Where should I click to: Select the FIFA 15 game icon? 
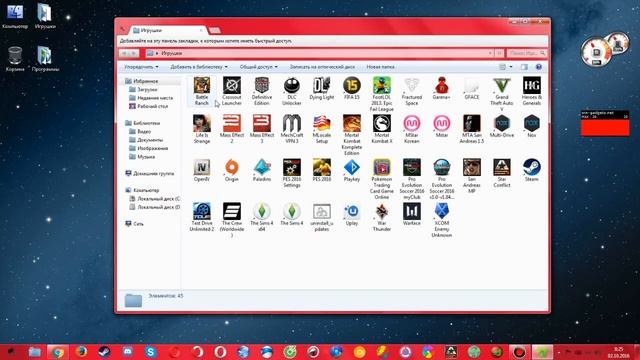[352, 88]
